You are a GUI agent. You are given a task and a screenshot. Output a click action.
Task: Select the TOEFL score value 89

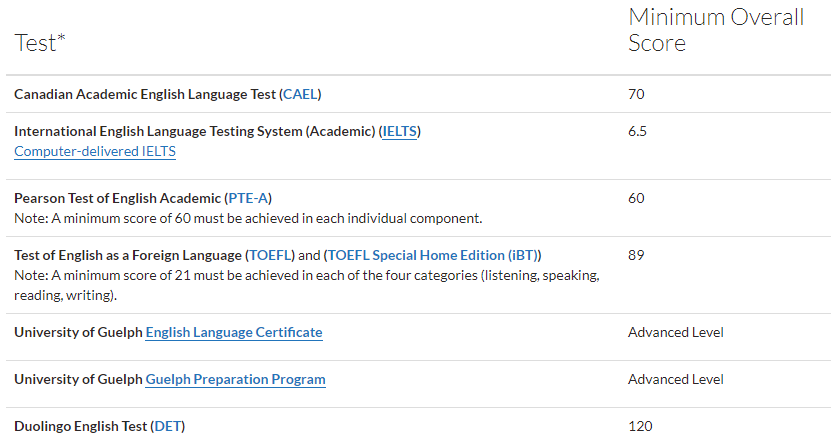click(x=636, y=256)
